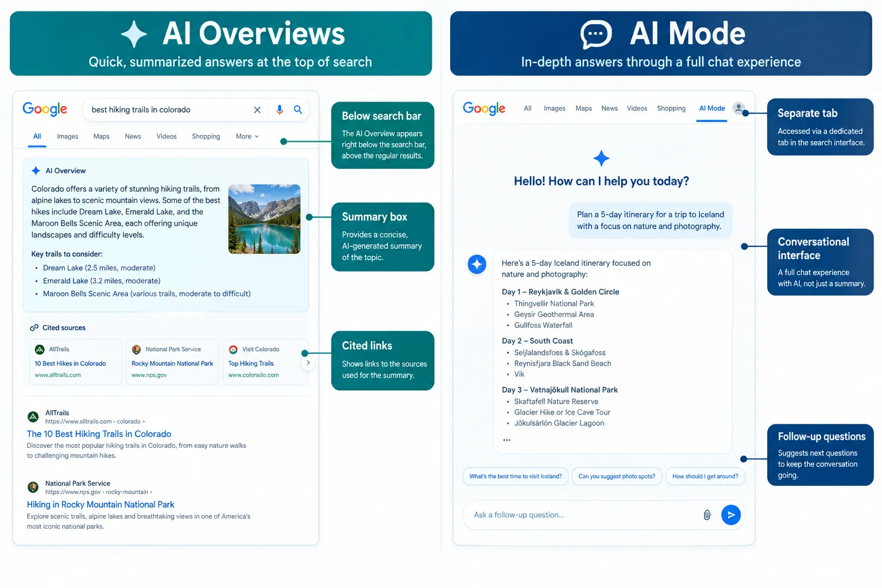Click the mountain lake thumbnail in AI Overview

tap(264, 219)
